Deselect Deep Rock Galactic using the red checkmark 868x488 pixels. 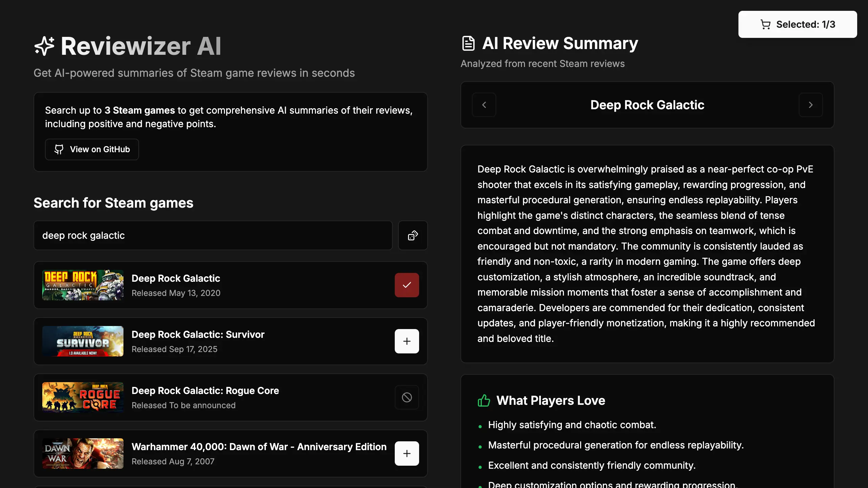tap(407, 285)
